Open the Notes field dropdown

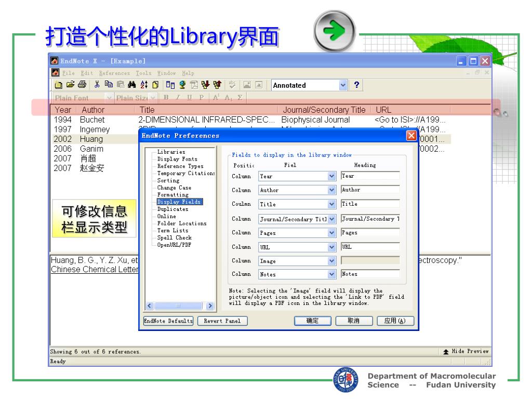pos(331,274)
